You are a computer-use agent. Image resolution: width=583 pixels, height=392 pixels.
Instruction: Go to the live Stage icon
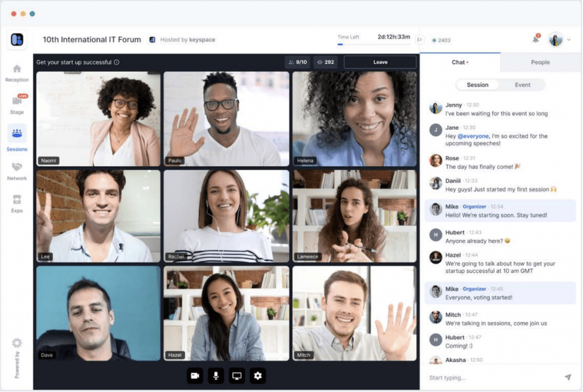coord(17,101)
